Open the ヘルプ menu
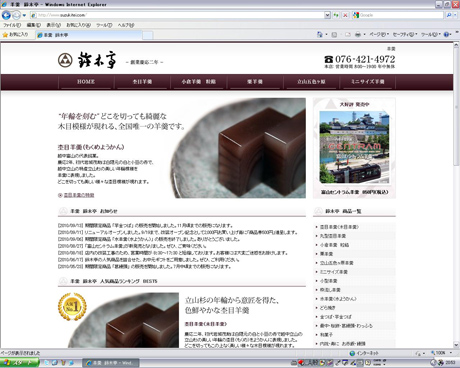 (126, 25)
